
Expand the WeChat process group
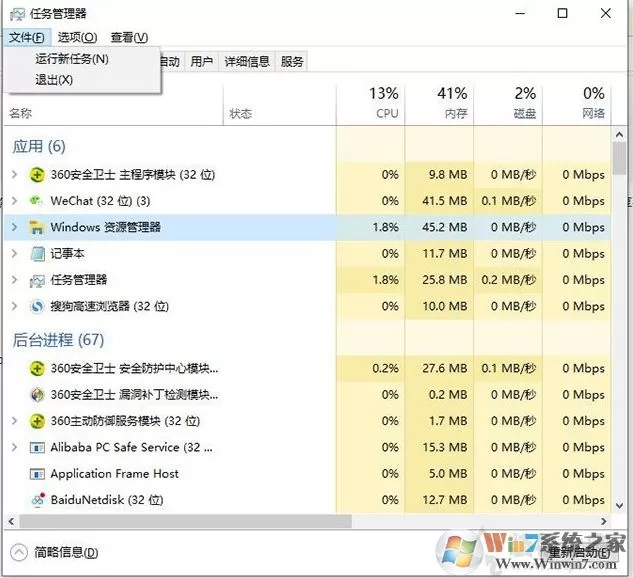coord(15,201)
